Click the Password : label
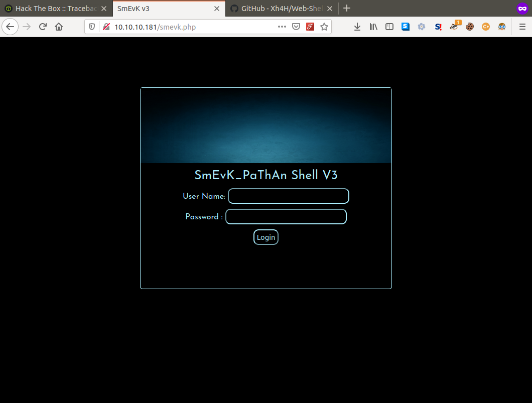The height and width of the screenshot is (403, 532). click(204, 217)
